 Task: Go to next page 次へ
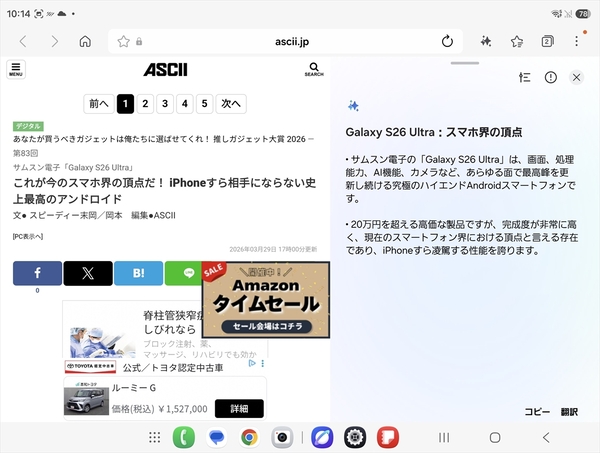(x=231, y=104)
